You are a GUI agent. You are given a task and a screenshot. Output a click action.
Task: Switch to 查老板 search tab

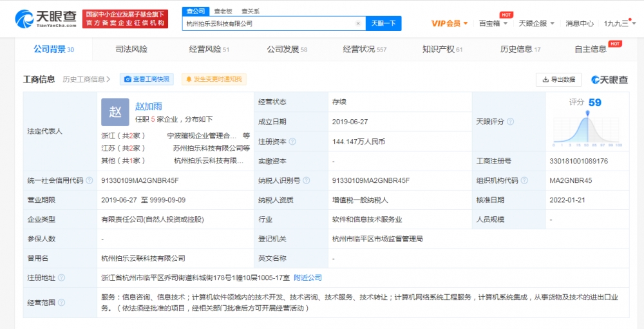pyautogui.click(x=223, y=12)
